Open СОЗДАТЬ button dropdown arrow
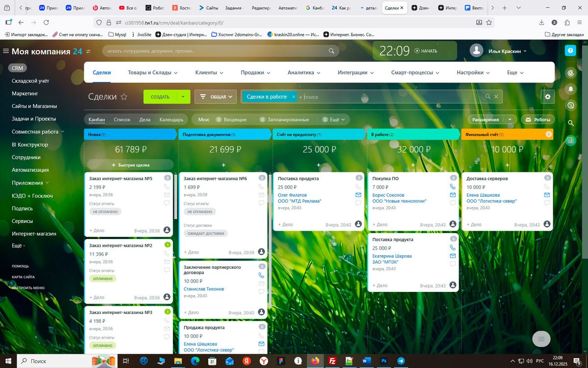Viewport: 588px width, 368px height. pyautogui.click(x=183, y=97)
